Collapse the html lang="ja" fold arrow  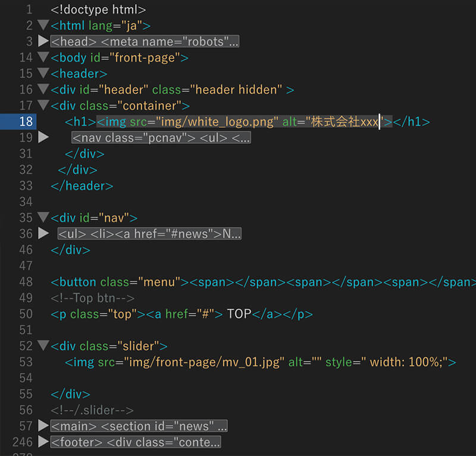click(x=43, y=26)
